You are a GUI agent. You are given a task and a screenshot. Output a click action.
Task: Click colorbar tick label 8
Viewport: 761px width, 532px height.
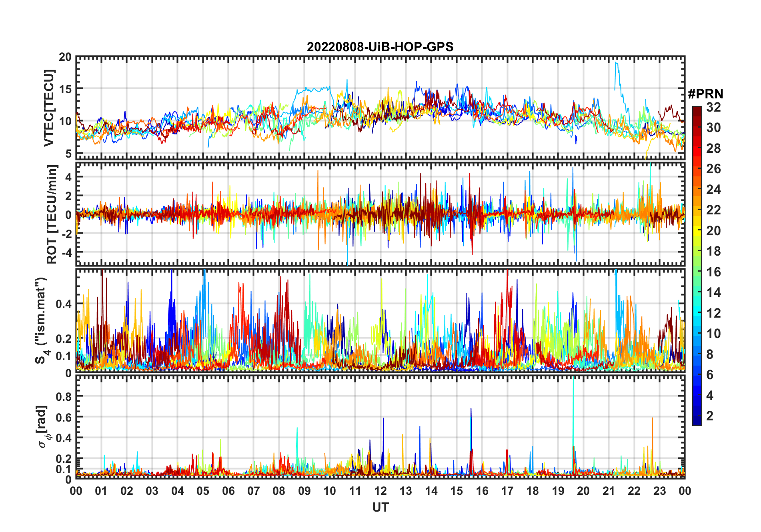pyautogui.click(x=710, y=354)
